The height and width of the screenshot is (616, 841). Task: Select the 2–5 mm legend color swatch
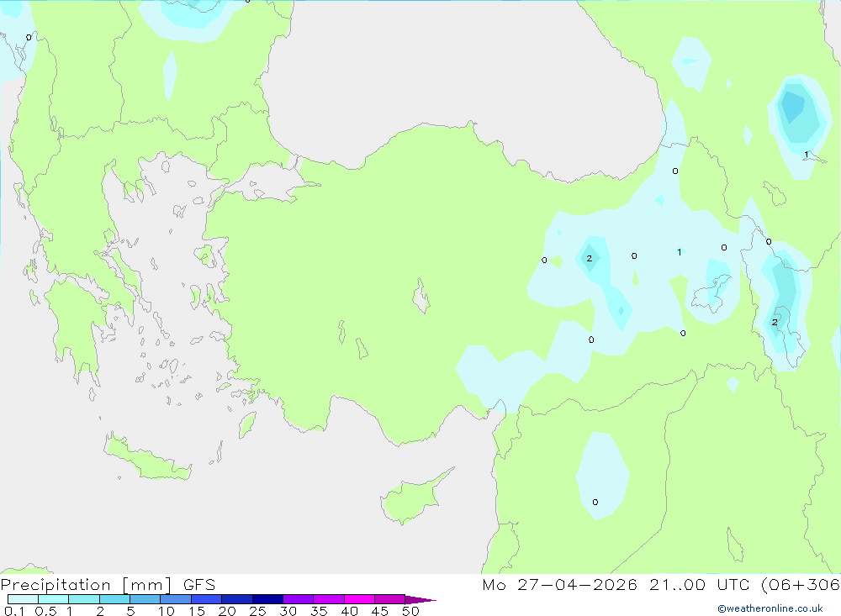point(114,599)
